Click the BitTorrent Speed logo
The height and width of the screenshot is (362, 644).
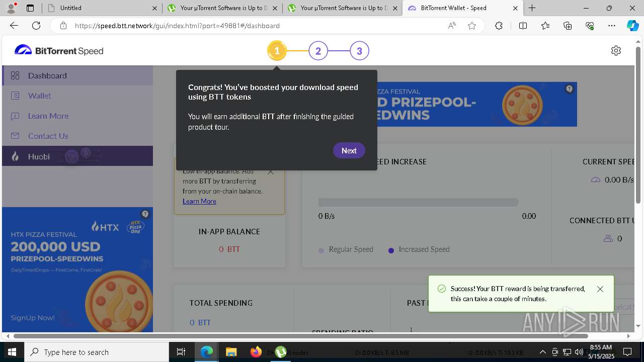click(x=59, y=50)
